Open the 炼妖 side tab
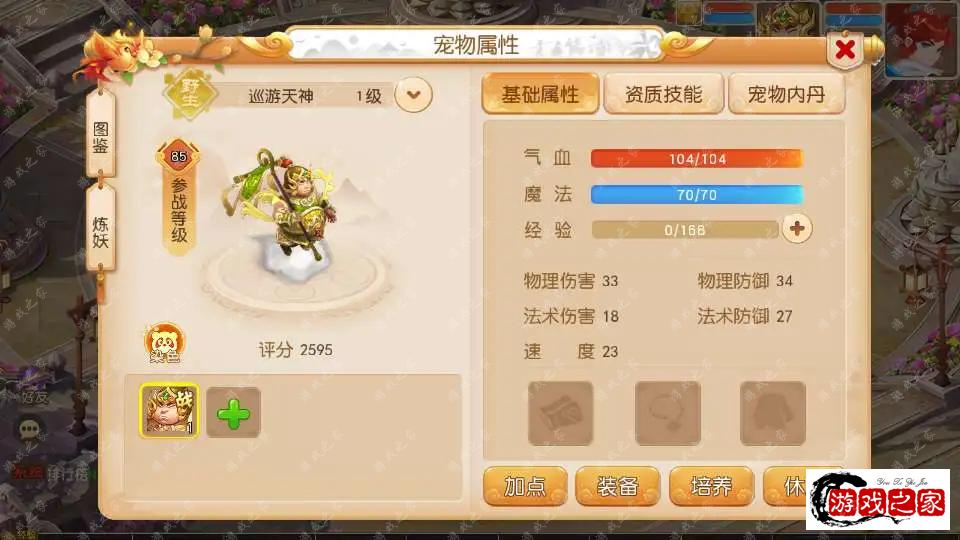The height and width of the screenshot is (540, 960). (x=100, y=230)
